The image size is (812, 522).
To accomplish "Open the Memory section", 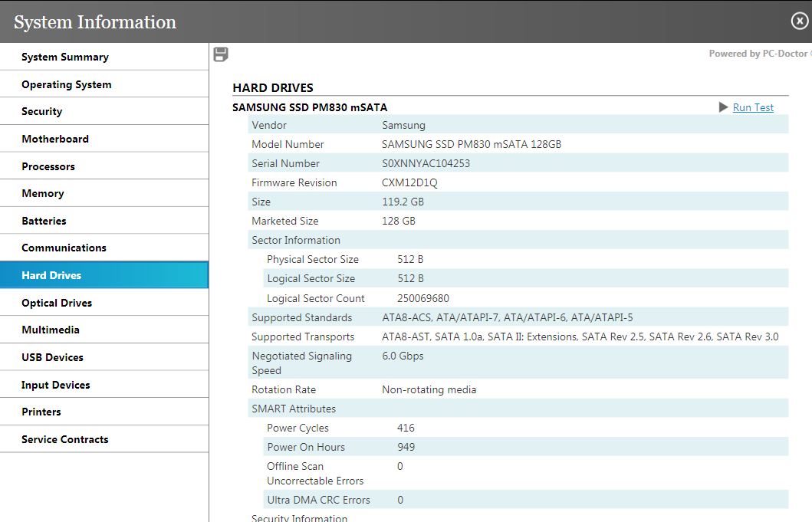I will click(x=104, y=193).
